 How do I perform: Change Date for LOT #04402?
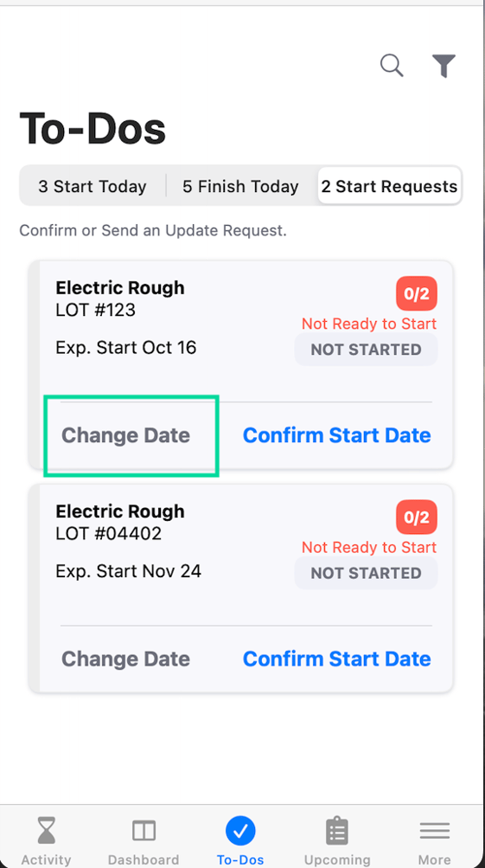125,659
